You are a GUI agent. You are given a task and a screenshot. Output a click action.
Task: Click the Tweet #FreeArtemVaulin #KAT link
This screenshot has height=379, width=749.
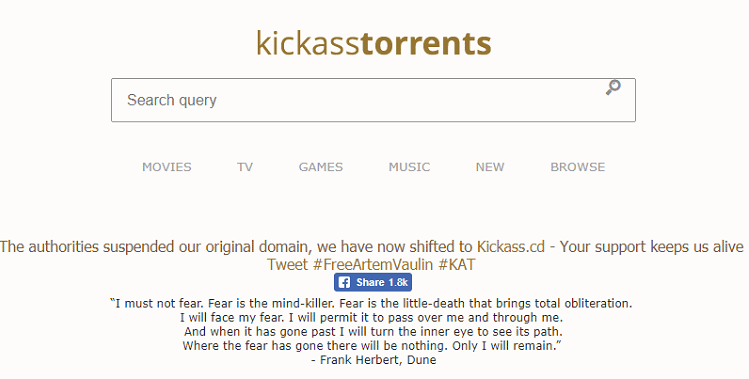371,264
